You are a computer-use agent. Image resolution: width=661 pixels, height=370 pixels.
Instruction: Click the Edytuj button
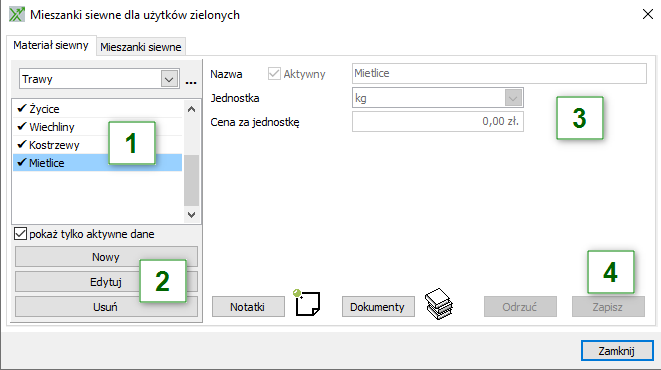pos(106,282)
